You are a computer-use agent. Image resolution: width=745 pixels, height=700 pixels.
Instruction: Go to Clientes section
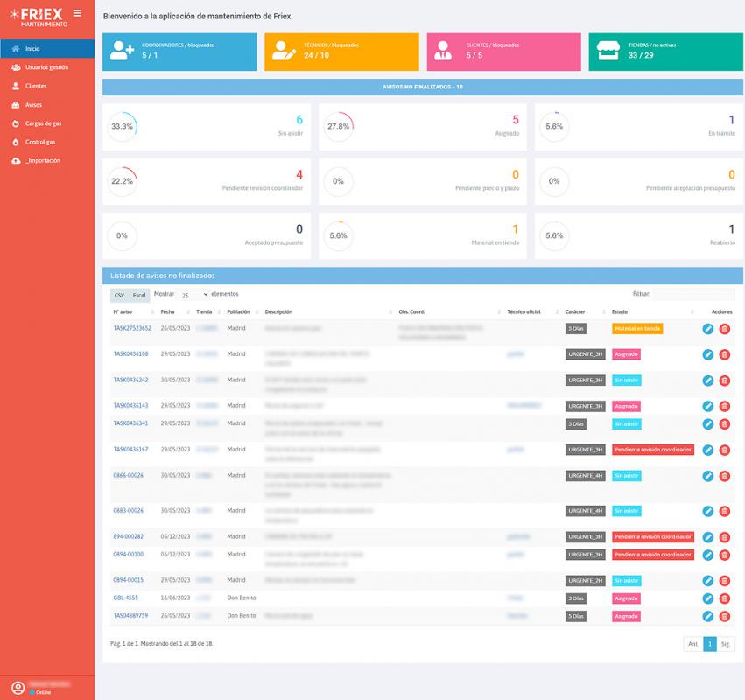pos(47,86)
